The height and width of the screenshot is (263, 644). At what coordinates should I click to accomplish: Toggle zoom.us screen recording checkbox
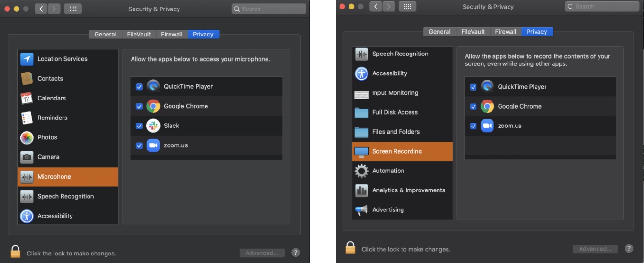[473, 126]
